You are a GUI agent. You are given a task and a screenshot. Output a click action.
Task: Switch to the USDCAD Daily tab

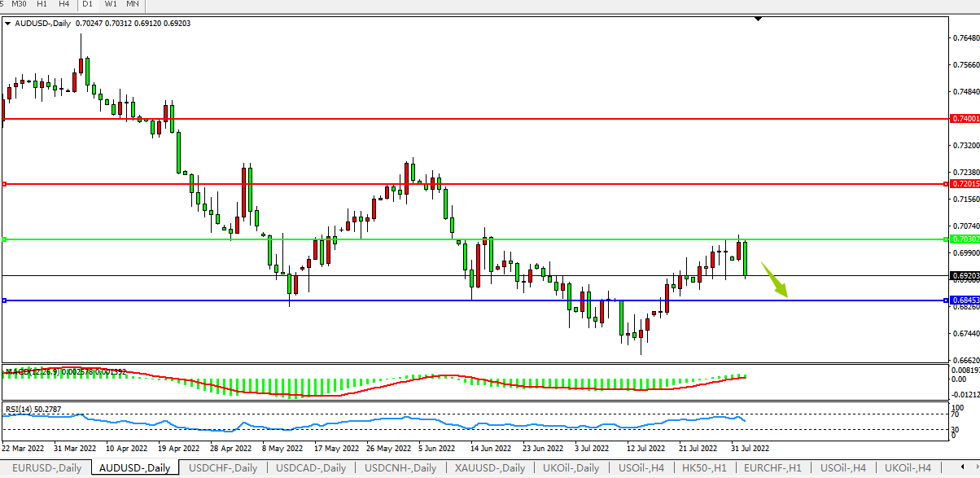click(x=311, y=468)
